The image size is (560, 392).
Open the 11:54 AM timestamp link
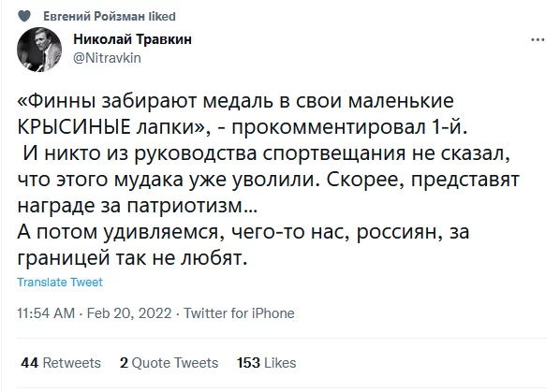[x=46, y=313]
